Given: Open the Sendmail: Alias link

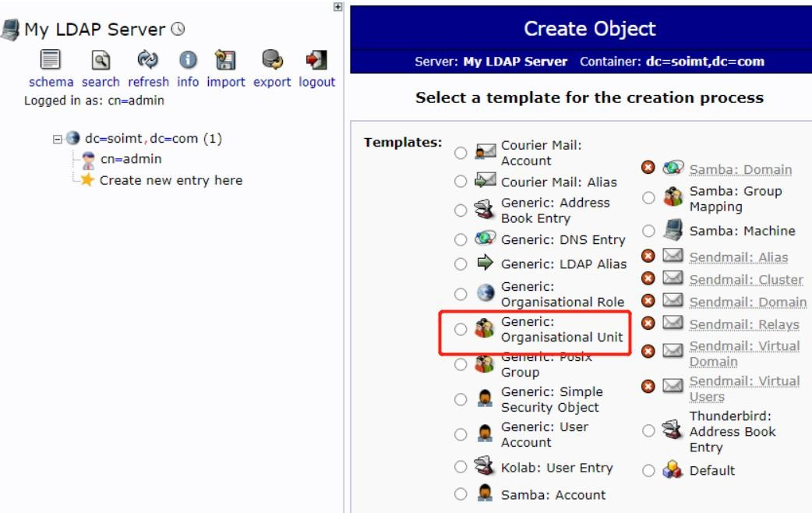Looking at the screenshot, I should pos(738,257).
